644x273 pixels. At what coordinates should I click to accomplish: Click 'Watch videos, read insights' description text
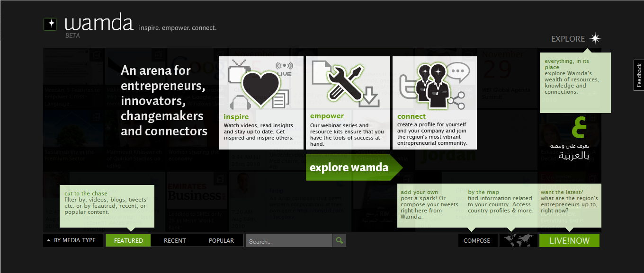259,132
